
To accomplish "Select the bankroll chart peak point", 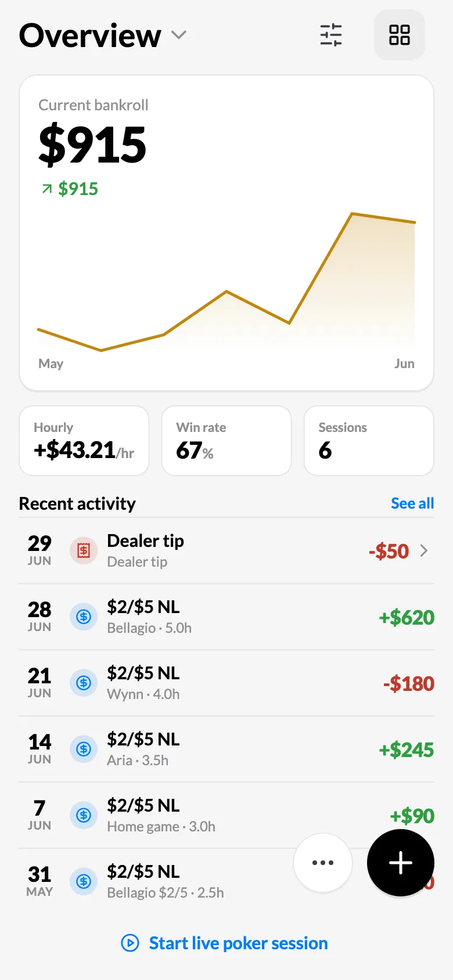I will coord(352,214).
